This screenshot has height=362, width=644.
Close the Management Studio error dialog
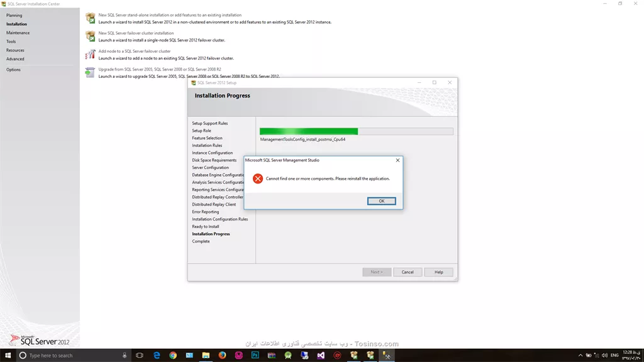click(x=397, y=160)
